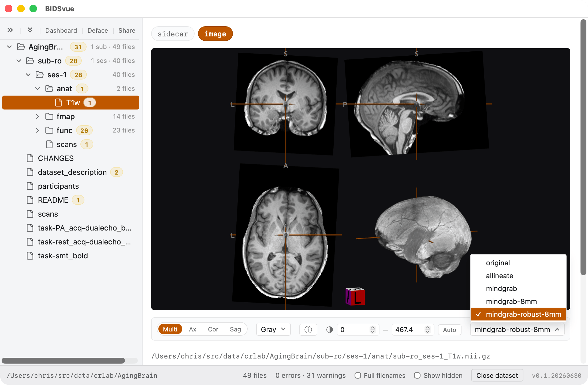Click the dataset_description file icon
The image size is (588, 385).
tap(30, 172)
